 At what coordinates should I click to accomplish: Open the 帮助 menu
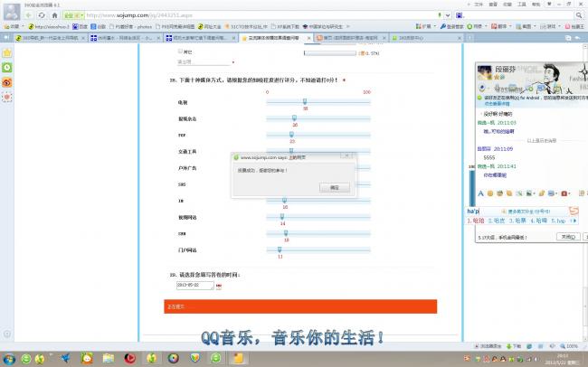[x=536, y=5]
